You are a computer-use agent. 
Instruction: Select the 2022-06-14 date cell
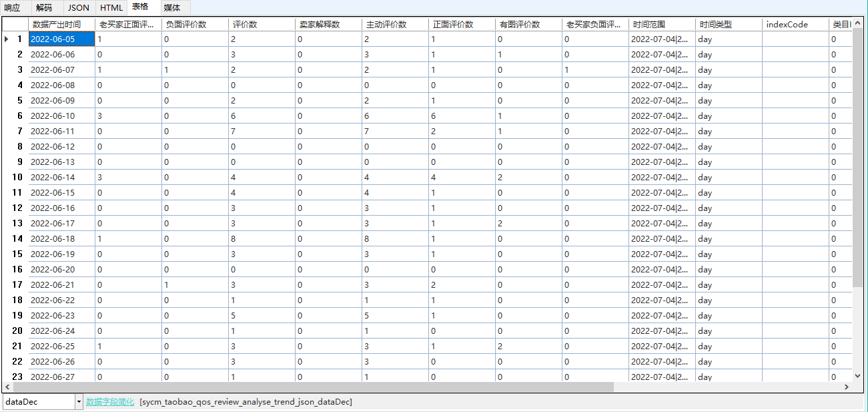(61, 178)
